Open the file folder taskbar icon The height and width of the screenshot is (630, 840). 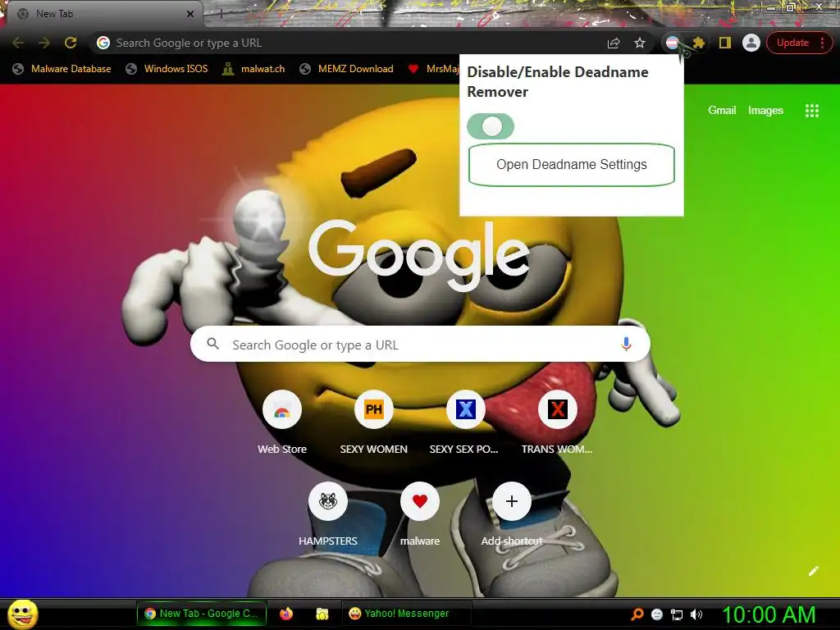click(x=322, y=614)
